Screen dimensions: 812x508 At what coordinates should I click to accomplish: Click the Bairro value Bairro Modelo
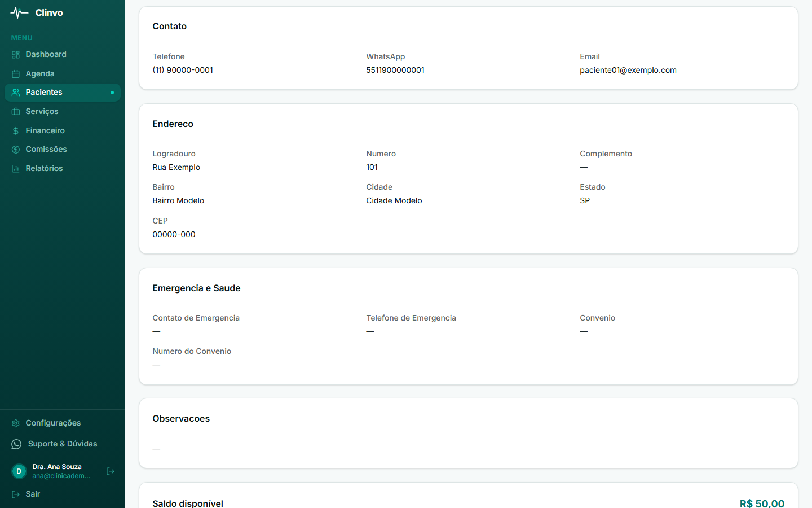178,200
